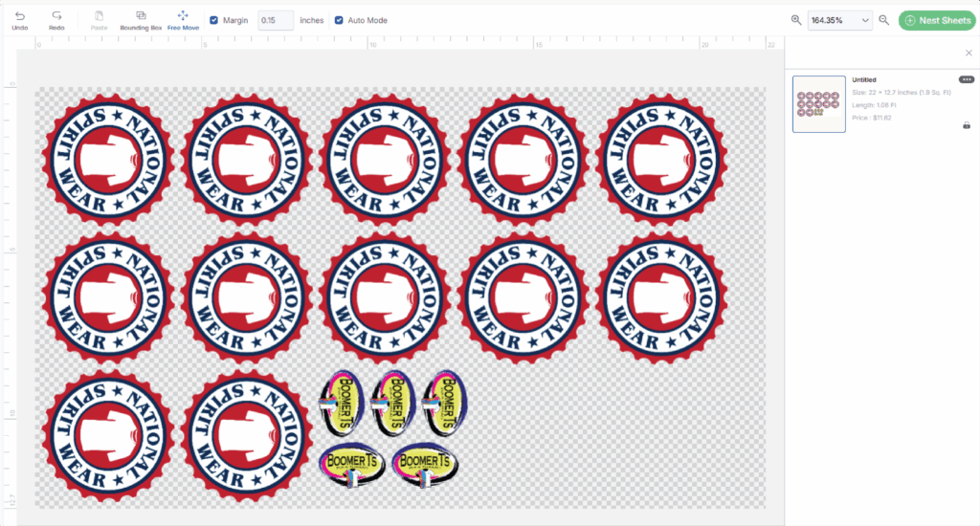Viewport: 980px width, 526px height.
Task: Close the sheets side panel
Action: click(x=969, y=54)
